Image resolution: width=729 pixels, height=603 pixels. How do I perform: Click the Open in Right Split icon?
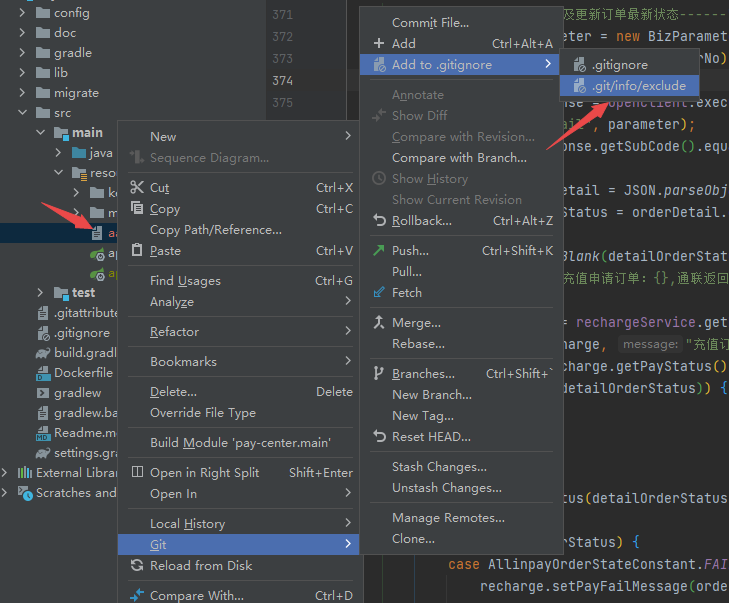point(137,472)
